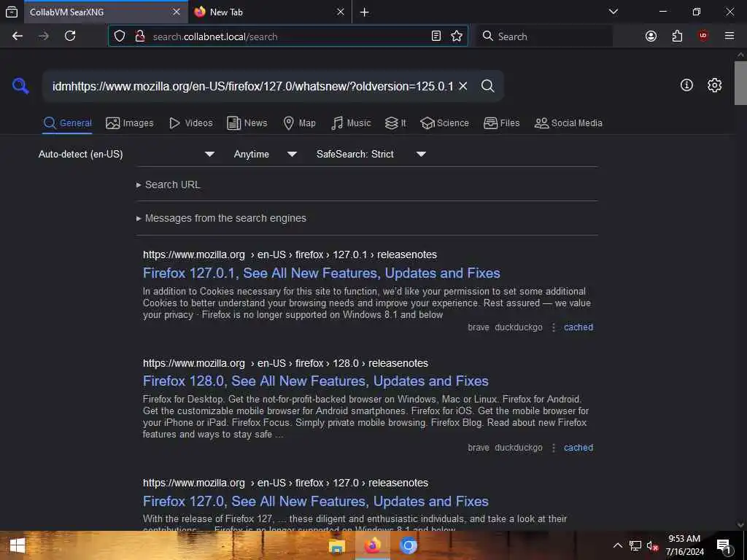Open uBlock Origin extension icon
Image resolution: width=747 pixels, height=560 pixels.
pyautogui.click(x=703, y=36)
